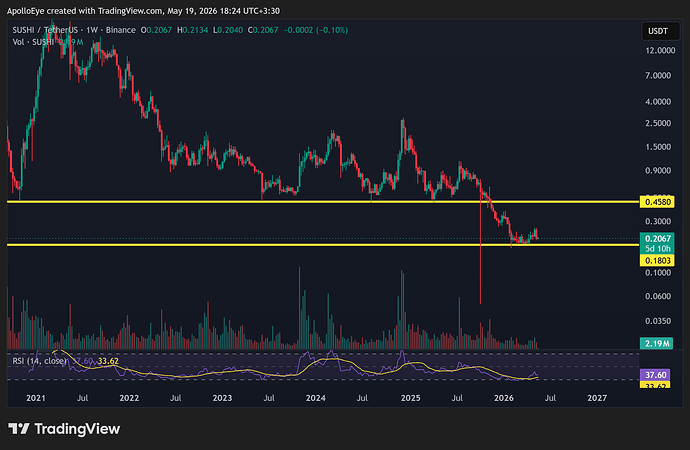Click the yellow 33.62 RSI legend value

[108, 361]
